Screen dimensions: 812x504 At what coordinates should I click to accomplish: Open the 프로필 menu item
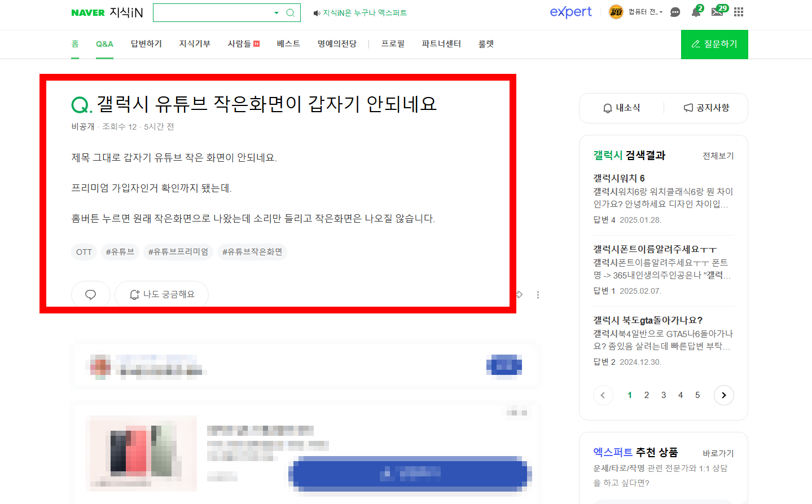[393, 43]
